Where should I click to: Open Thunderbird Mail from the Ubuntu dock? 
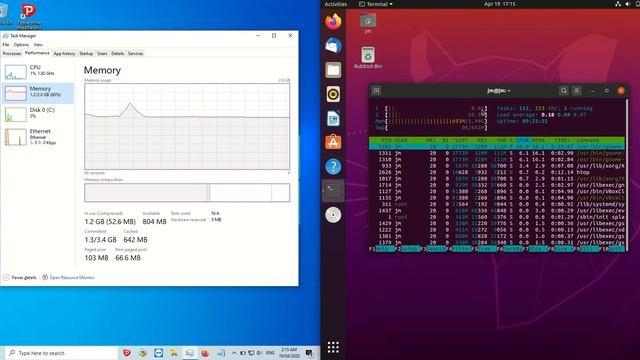coord(333,46)
